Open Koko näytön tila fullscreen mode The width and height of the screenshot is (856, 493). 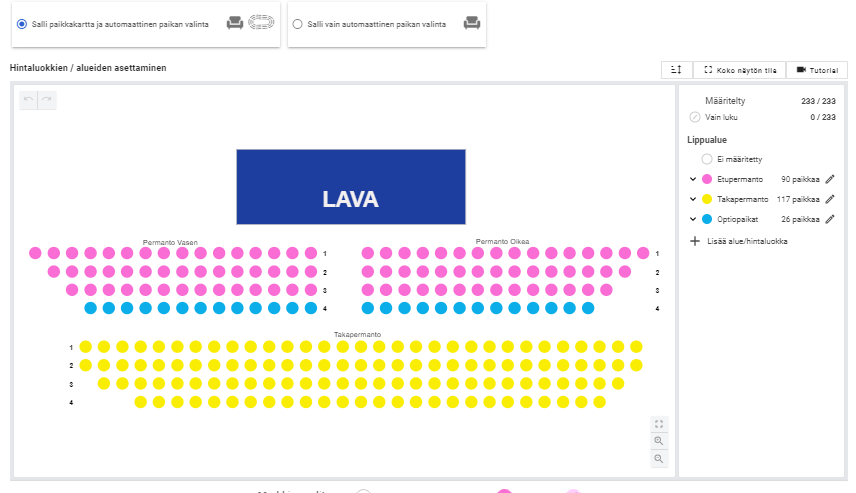740,70
